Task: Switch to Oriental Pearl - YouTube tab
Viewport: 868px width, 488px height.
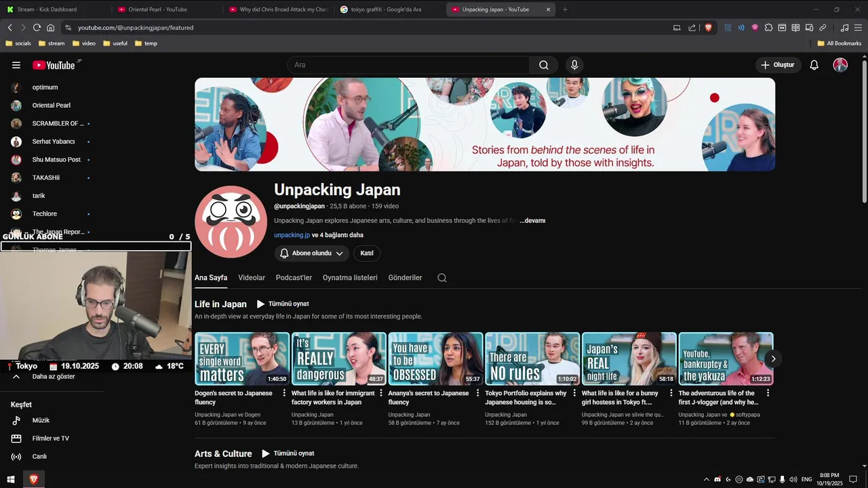Action: (x=165, y=9)
